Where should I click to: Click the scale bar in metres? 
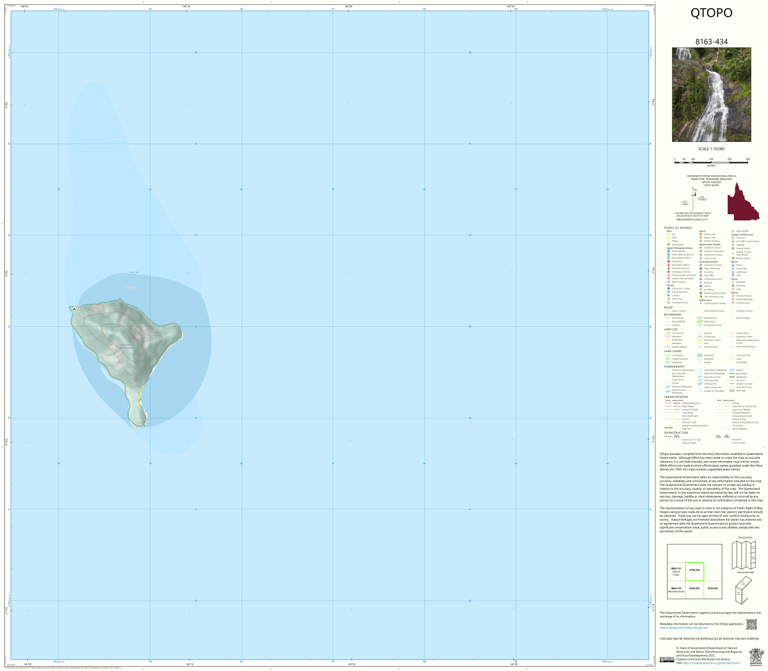[x=711, y=161]
